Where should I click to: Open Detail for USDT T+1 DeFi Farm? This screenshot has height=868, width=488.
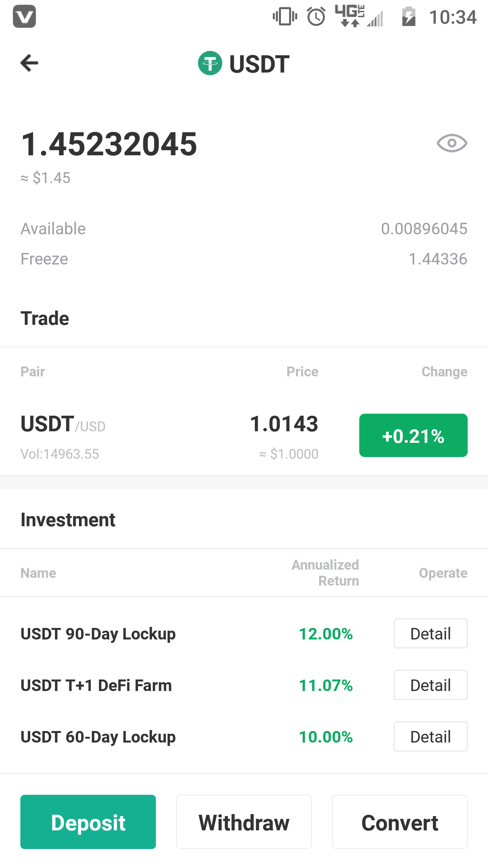[x=430, y=685]
